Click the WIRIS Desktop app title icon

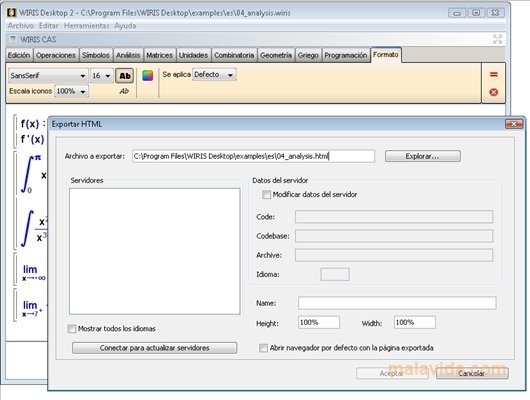point(11,13)
